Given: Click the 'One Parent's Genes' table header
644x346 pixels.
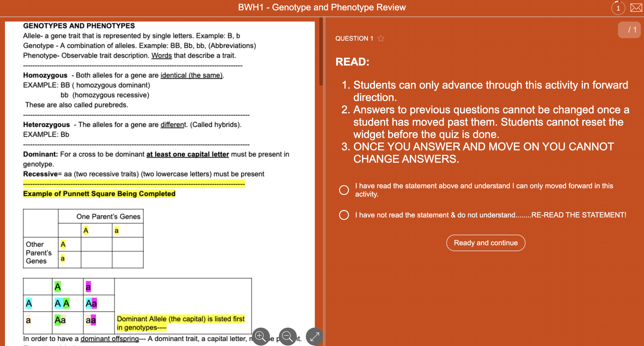Looking at the screenshot, I should pos(108,216).
